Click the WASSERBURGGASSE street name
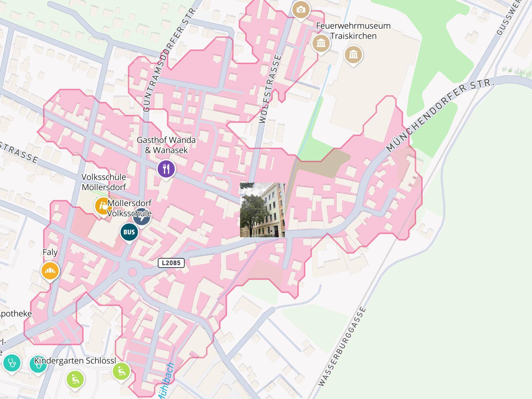This screenshot has width=532, height=399. 342,346
